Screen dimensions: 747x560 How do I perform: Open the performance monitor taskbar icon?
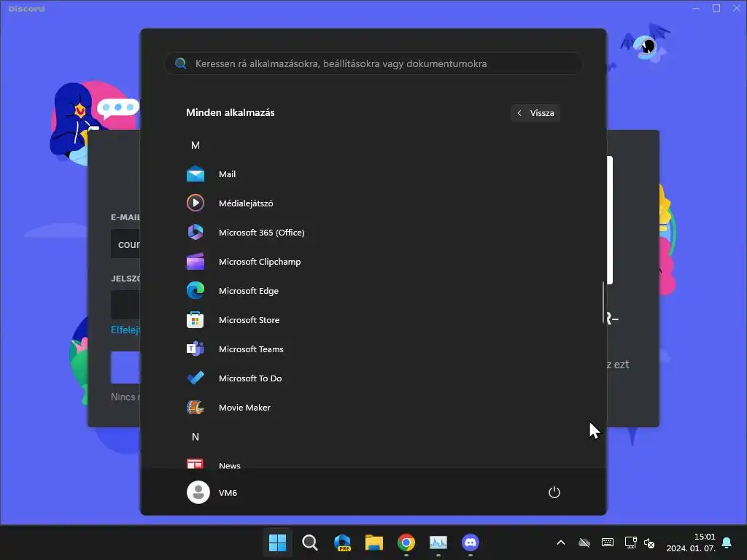click(438, 542)
